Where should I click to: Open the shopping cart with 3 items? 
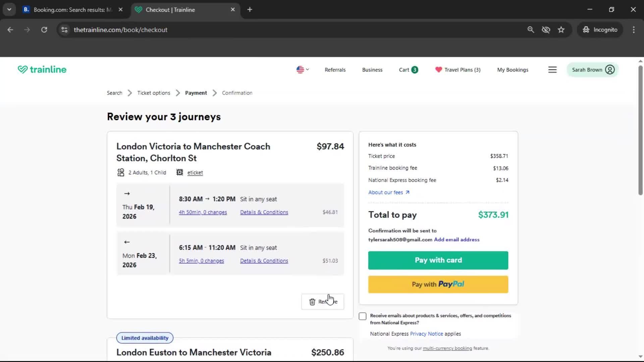[x=408, y=70]
